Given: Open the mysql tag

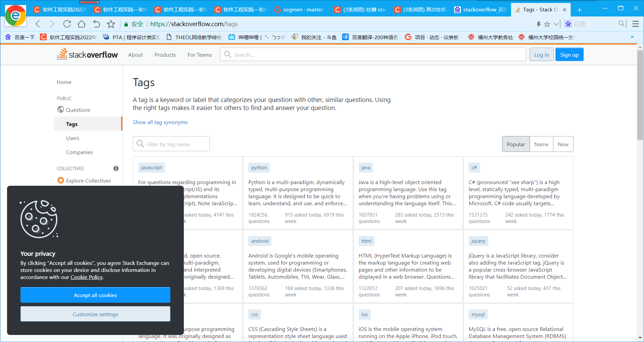Looking at the screenshot, I should [x=478, y=315].
